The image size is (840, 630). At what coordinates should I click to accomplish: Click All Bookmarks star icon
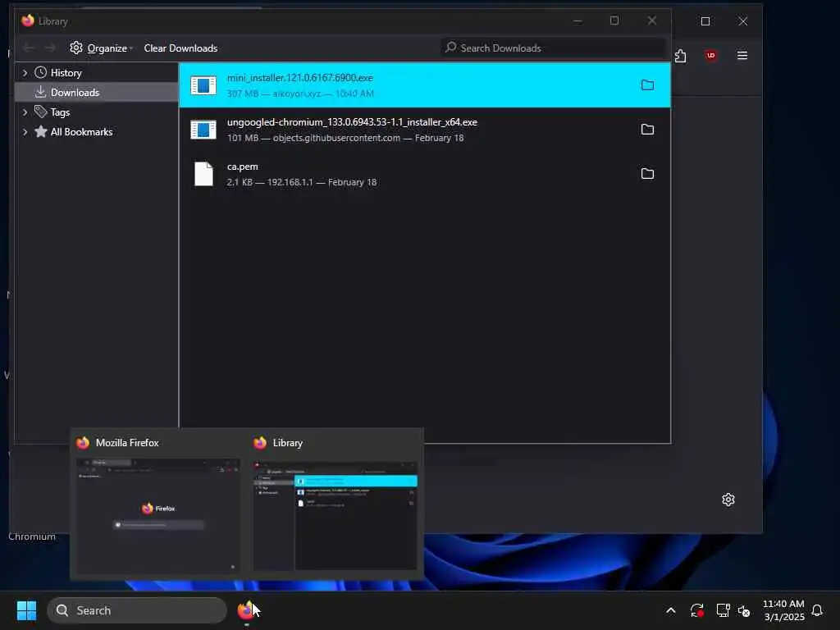click(41, 132)
